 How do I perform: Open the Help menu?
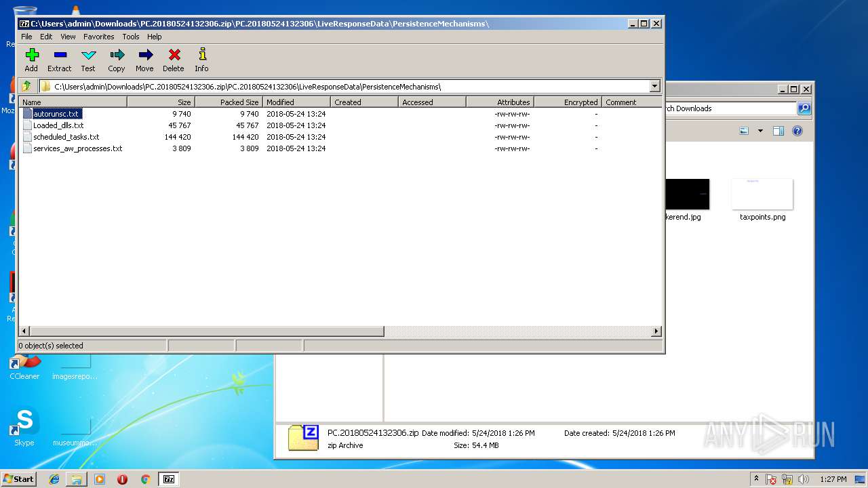155,37
